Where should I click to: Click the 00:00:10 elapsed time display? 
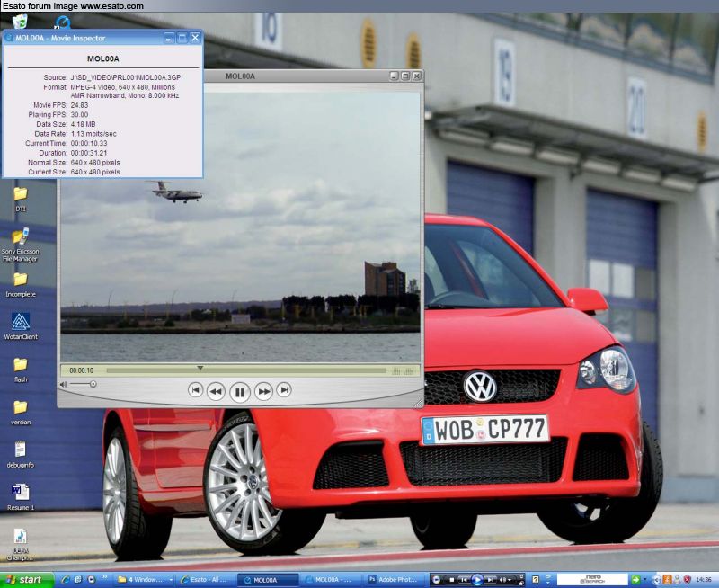coord(81,370)
